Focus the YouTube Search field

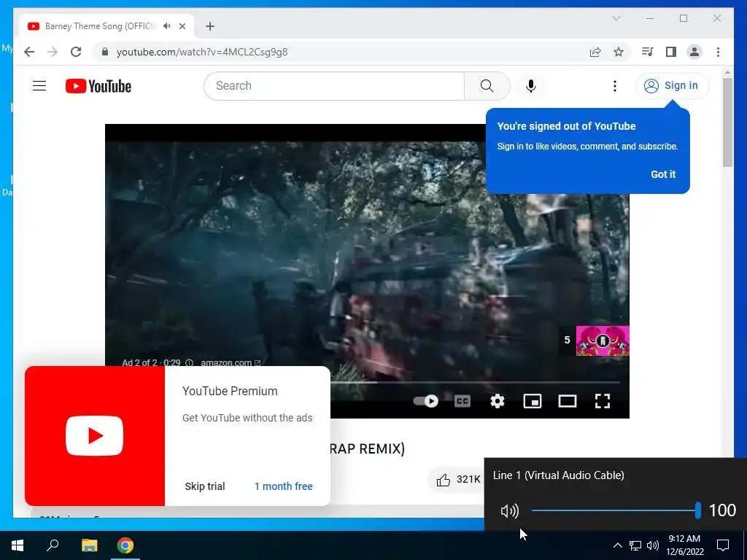click(334, 86)
